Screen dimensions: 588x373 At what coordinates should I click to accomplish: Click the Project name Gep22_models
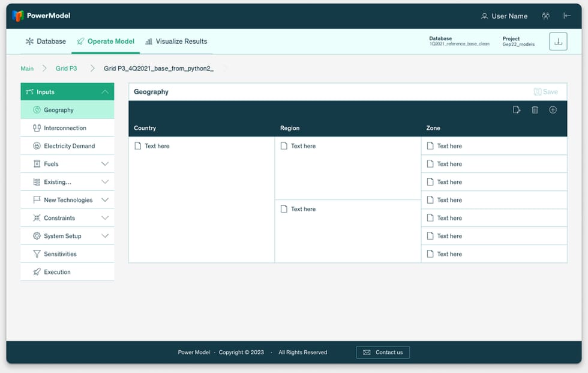(x=518, y=44)
